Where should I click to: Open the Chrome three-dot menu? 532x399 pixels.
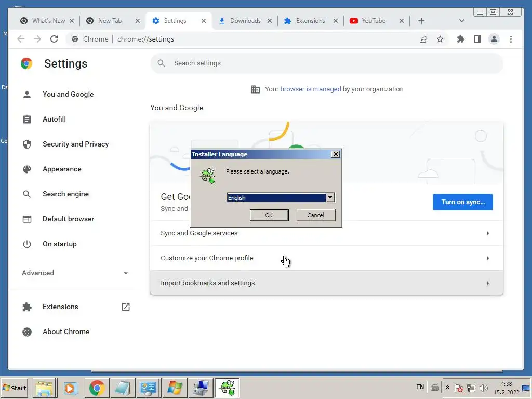click(511, 39)
